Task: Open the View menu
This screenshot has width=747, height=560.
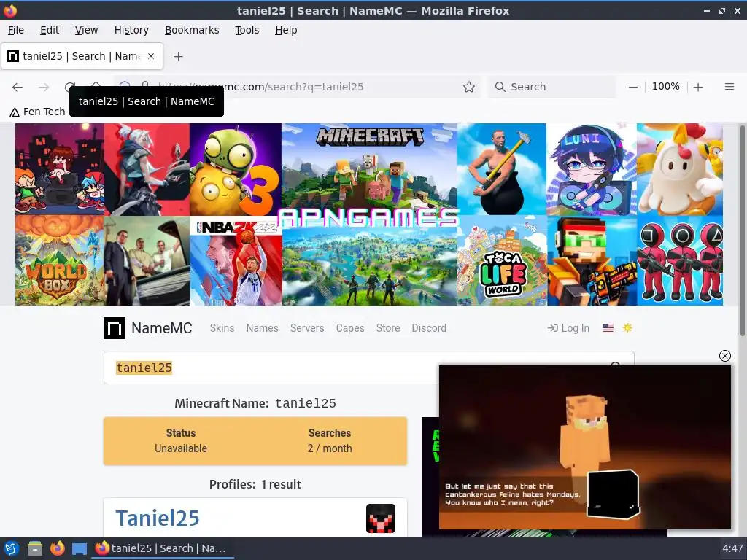Action: (86, 30)
